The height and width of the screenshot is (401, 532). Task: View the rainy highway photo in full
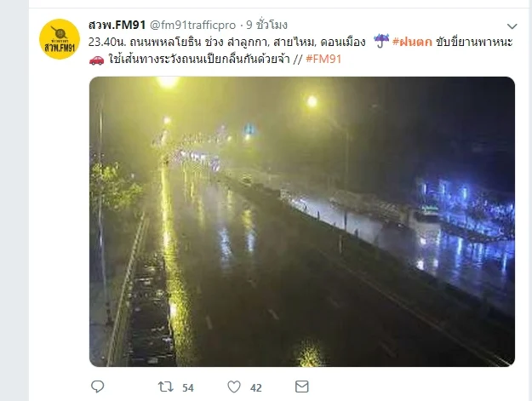[x=302, y=221]
